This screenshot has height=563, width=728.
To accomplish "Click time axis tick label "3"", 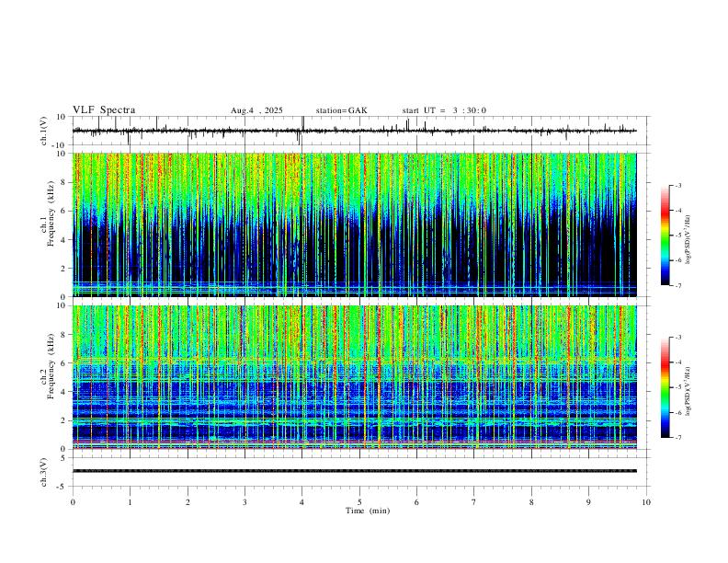I will 245,502.
